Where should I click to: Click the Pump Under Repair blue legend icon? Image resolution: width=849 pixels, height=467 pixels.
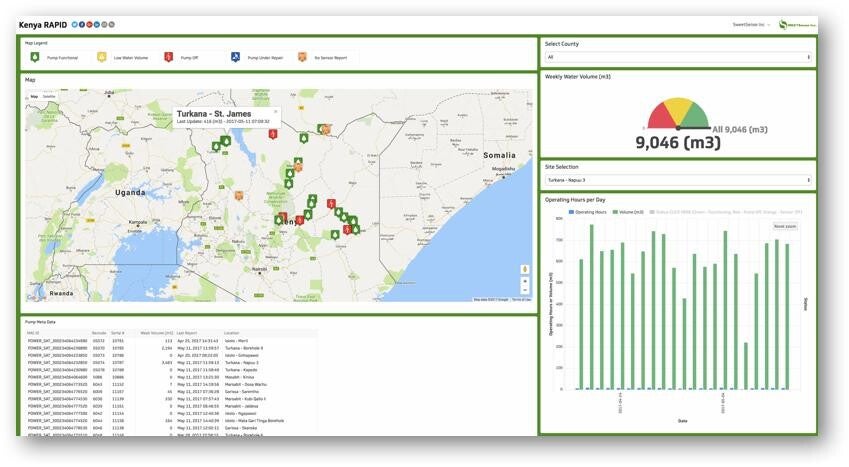coord(235,57)
